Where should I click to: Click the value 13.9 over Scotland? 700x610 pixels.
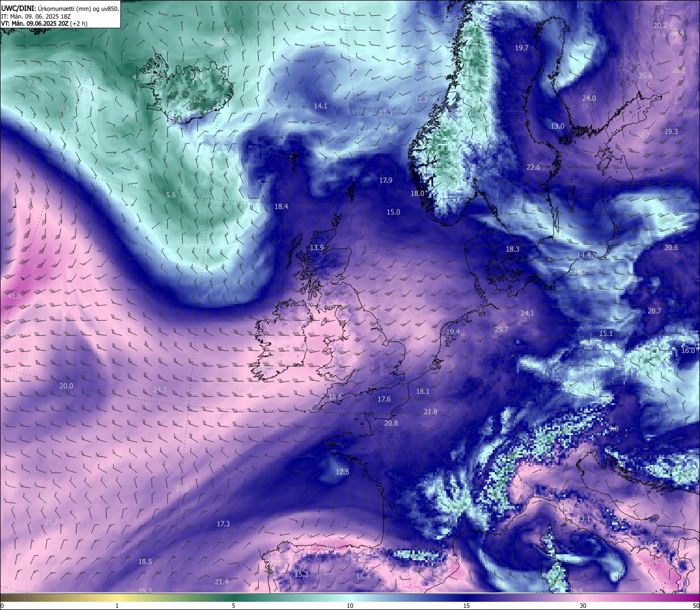[x=317, y=248]
